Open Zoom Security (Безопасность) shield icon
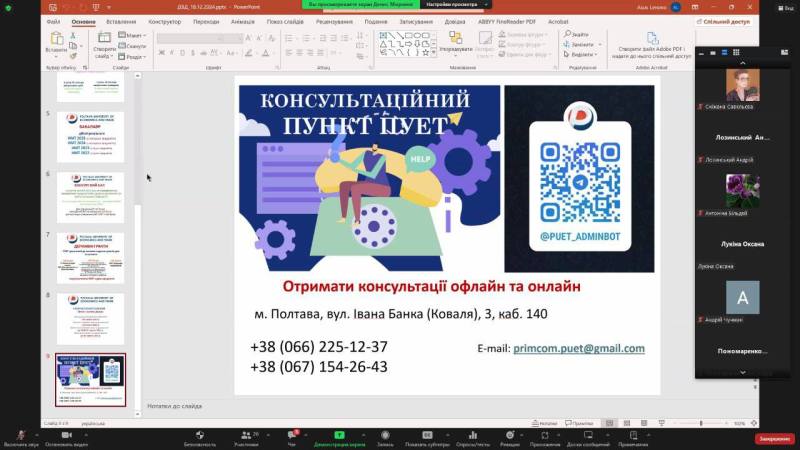800x450 pixels. (x=200, y=436)
